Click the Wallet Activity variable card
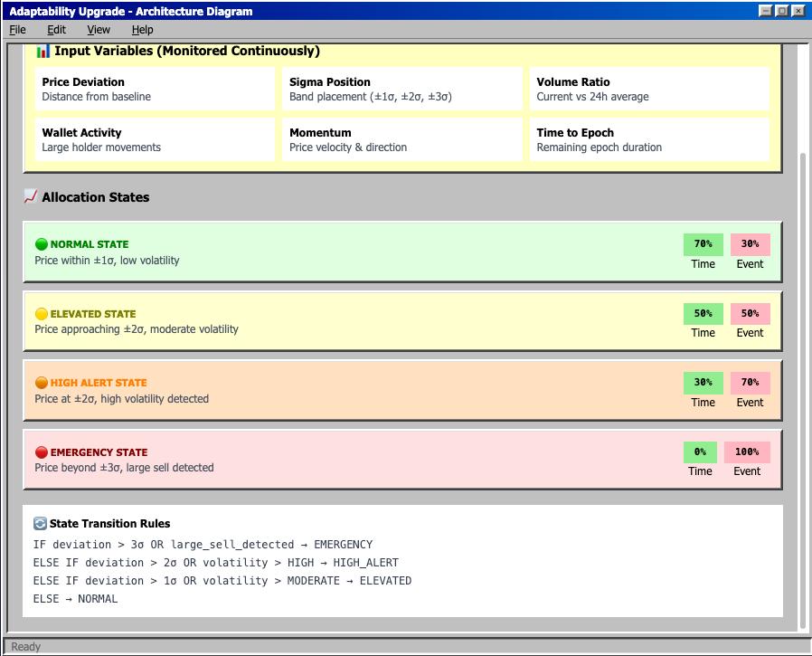 pos(155,139)
